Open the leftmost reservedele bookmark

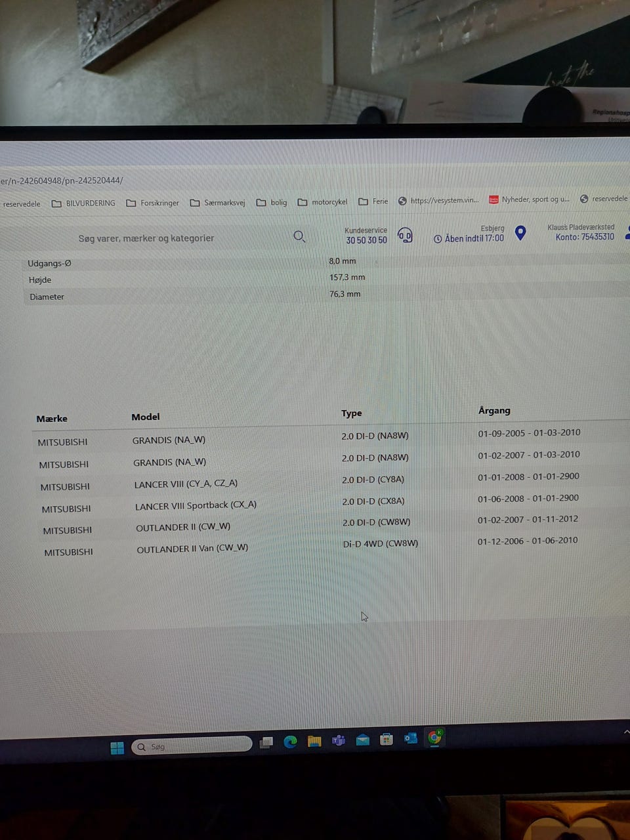click(21, 204)
